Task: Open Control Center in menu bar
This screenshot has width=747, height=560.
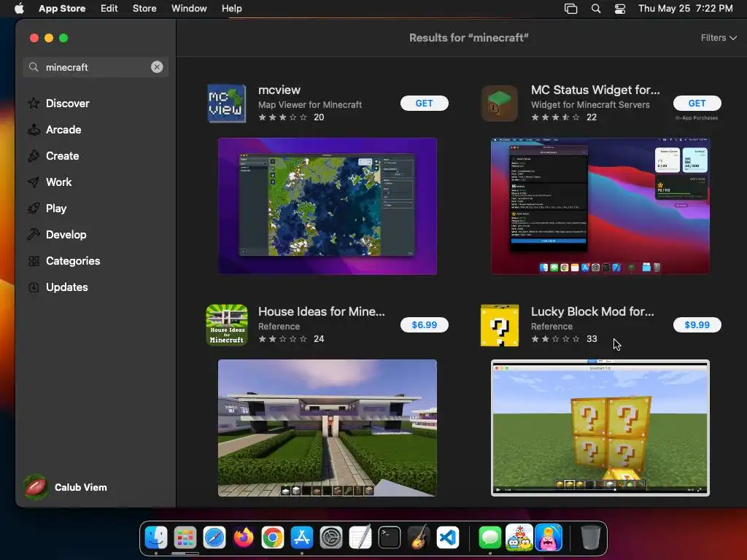Action: point(620,8)
